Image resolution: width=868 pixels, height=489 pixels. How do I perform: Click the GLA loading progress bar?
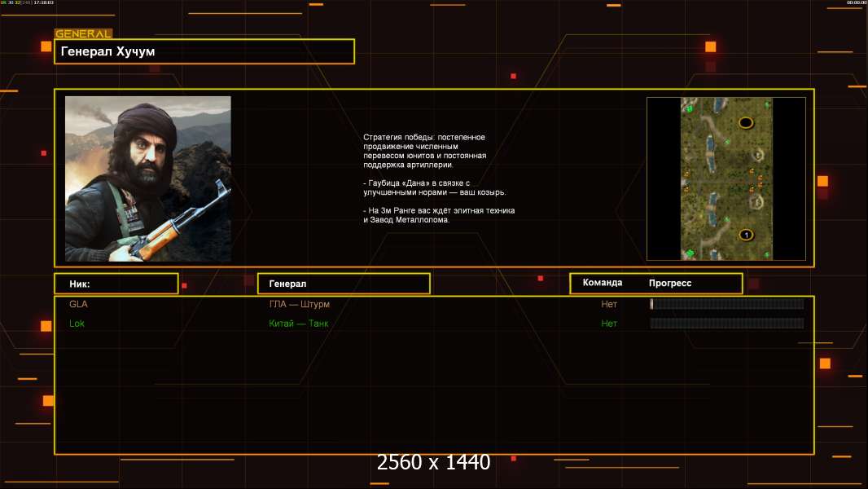(x=727, y=303)
